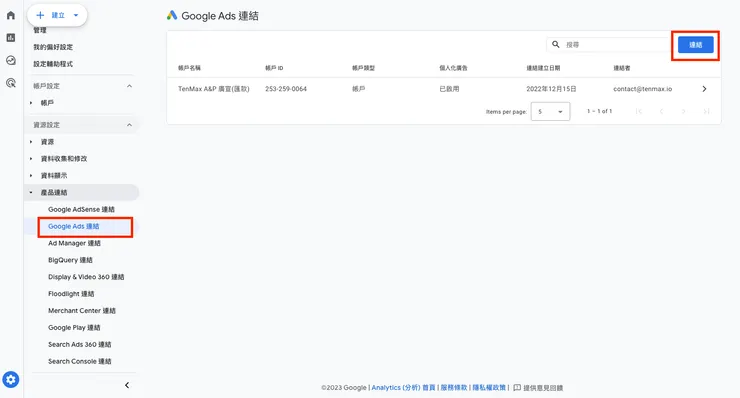This screenshot has width=740, height=398.
Task: Open the Create button dropdown arrow
Action: pos(76,15)
